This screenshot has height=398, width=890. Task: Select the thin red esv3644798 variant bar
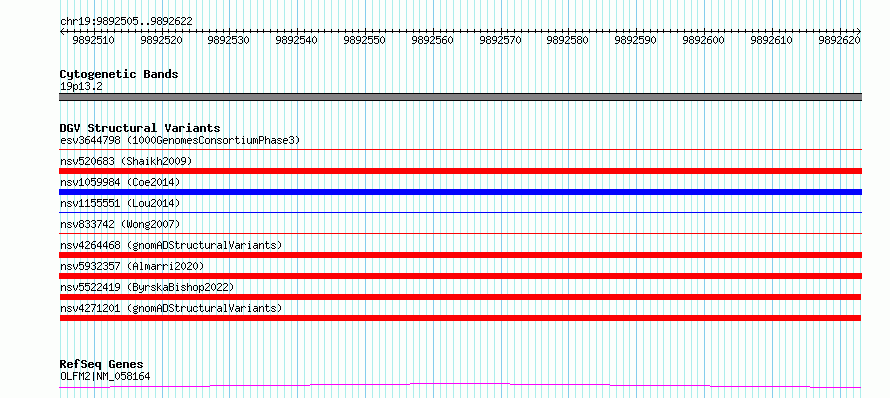tap(460, 150)
